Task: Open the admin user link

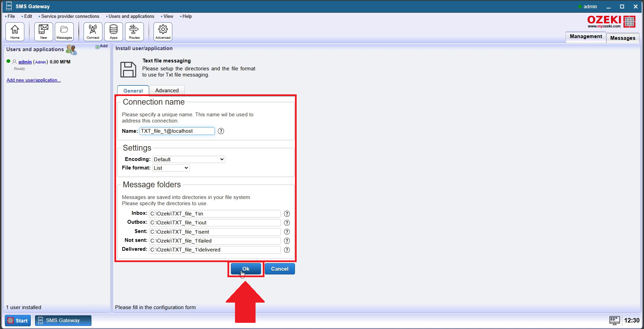Action: pos(25,62)
